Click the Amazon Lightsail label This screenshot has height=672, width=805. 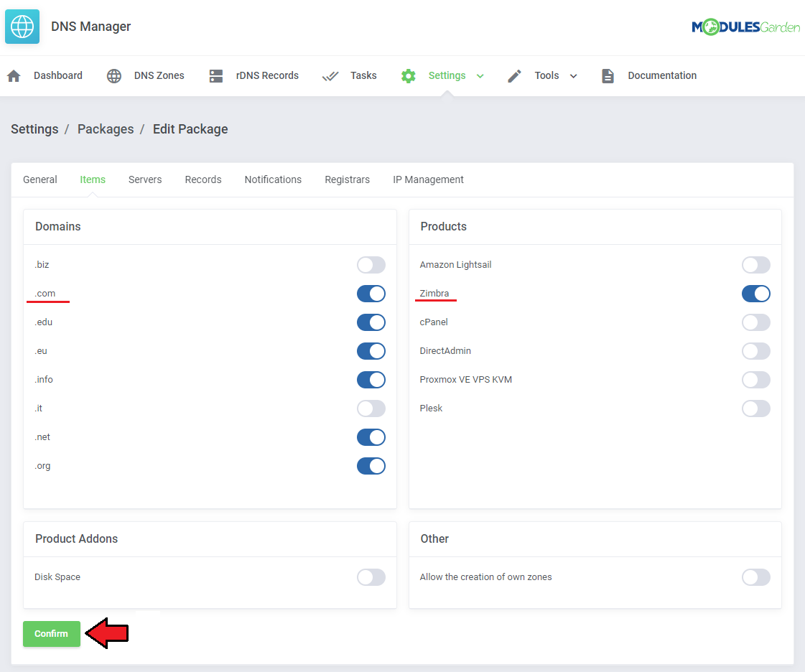pos(455,264)
